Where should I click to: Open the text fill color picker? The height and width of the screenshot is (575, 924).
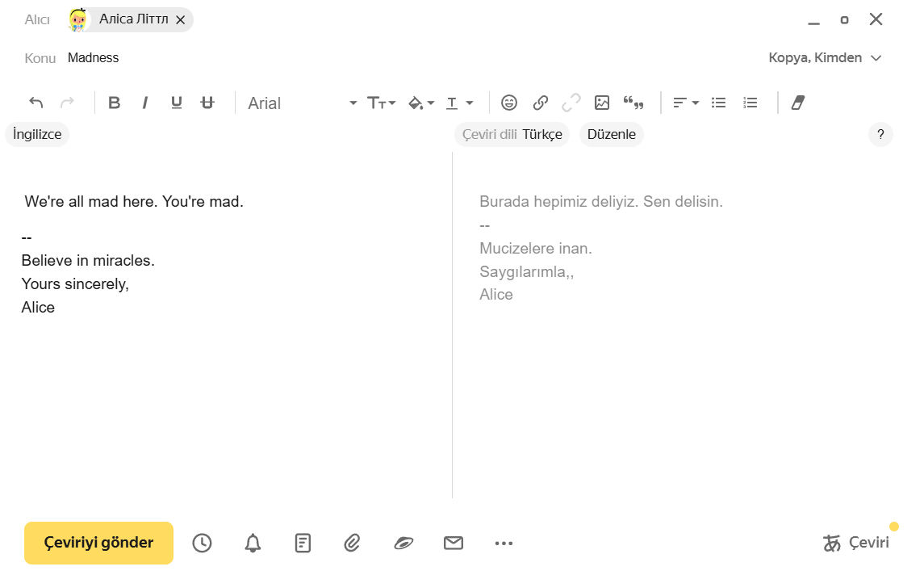pyautogui.click(x=421, y=103)
